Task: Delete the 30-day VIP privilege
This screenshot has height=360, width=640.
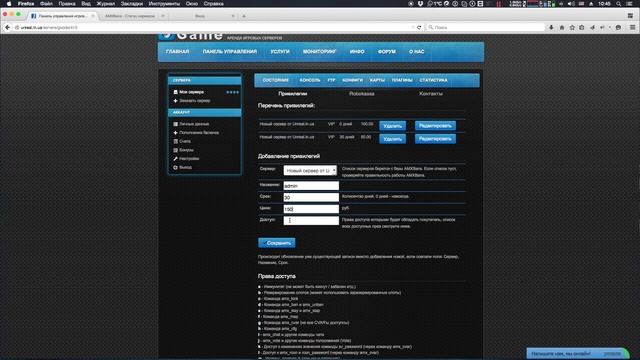Action: [392, 139]
